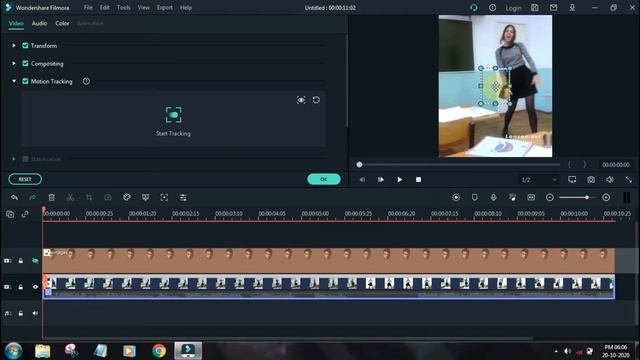Click the Login link
The width and height of the screenshot is (640, 360).
[513, 8]
